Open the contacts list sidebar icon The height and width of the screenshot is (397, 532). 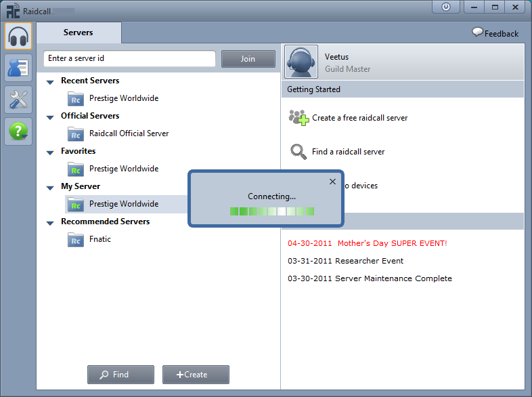(x=18, y=68)
